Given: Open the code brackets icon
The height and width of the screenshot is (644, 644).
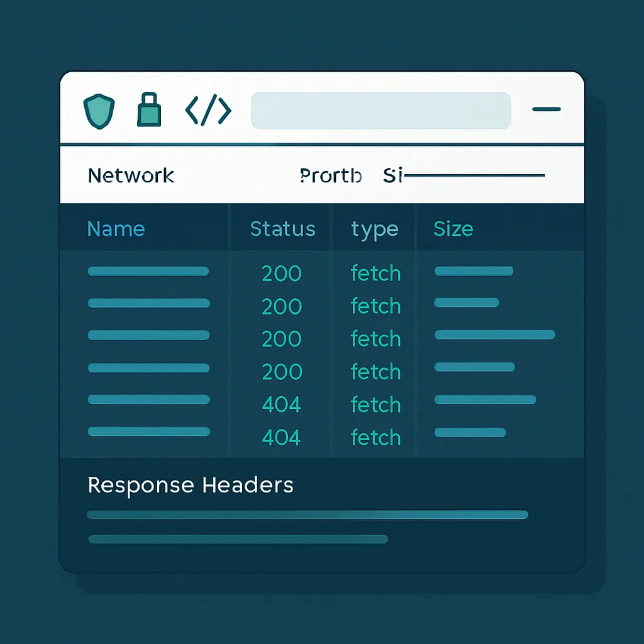Looking at the screenshot, I should pos(208,110).
